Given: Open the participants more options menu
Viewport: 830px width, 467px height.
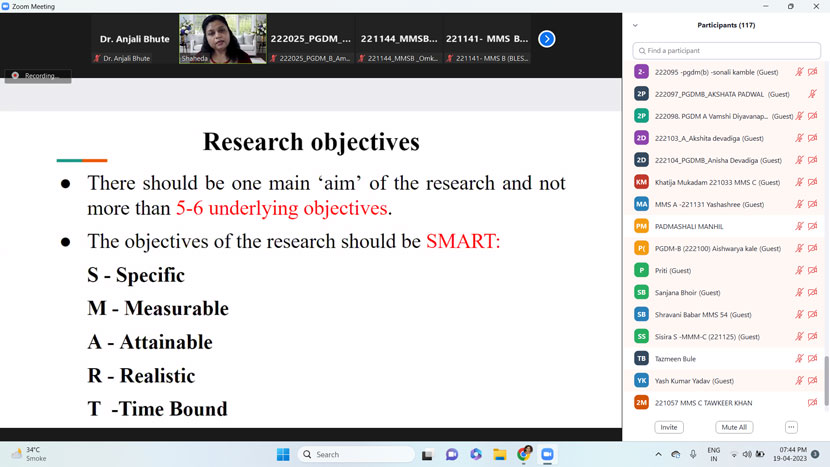Looking at the screenshot, I should 791,427.
